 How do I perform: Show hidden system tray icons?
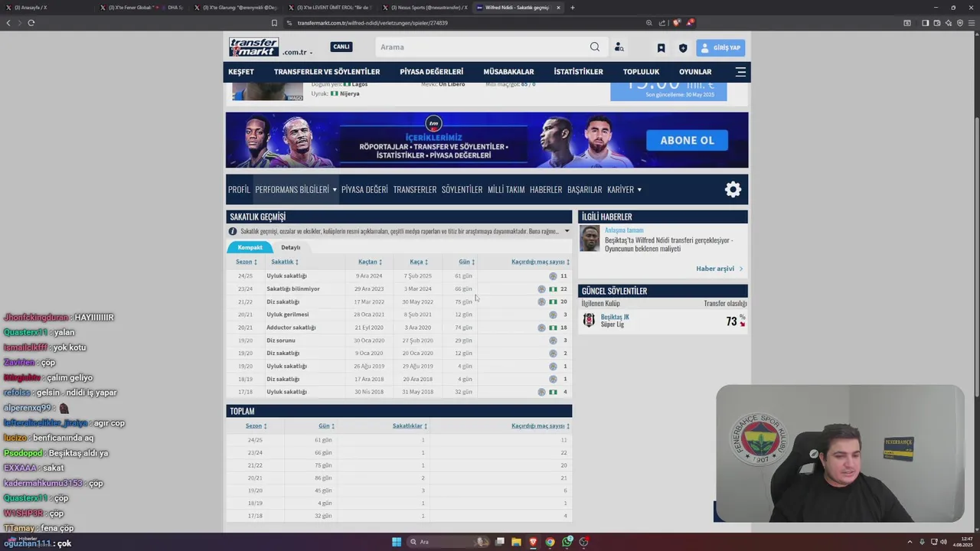910,542
